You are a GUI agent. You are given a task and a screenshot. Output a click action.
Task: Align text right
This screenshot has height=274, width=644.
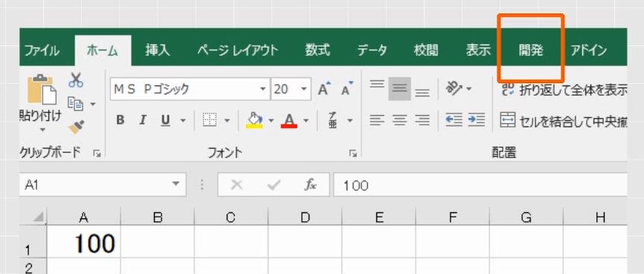pos(422,120)
